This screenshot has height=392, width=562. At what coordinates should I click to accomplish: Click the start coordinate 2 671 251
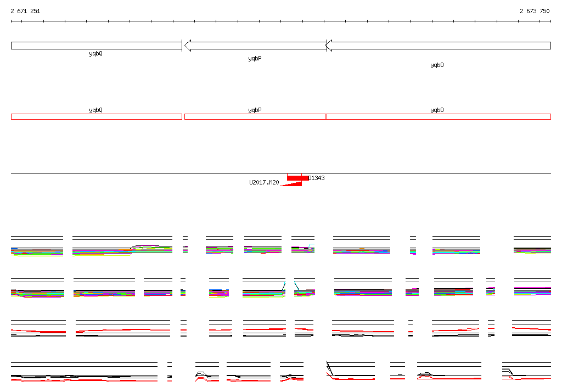point(25,11)
